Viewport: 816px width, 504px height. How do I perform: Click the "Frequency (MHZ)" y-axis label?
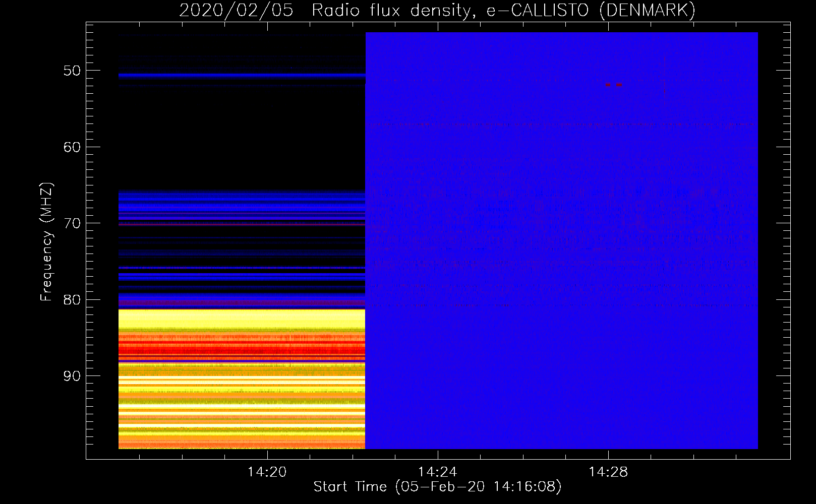point(46,242)
